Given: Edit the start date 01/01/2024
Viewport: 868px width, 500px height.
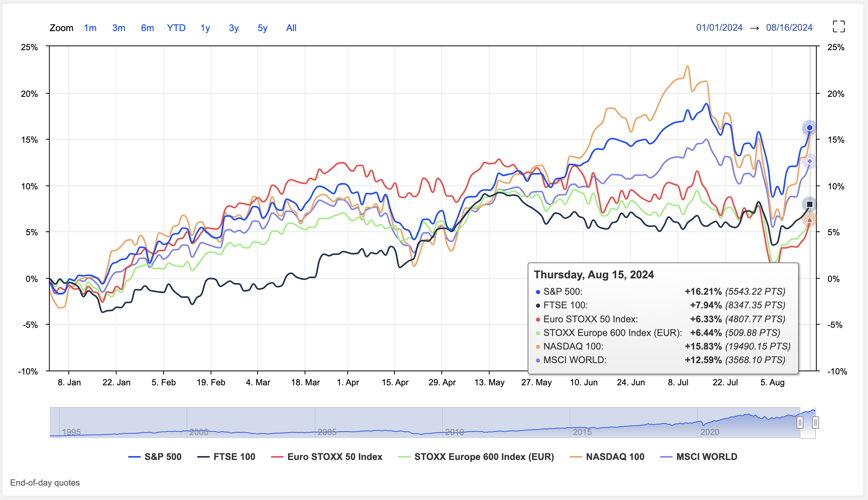Looking at the screenshot, I should [719, 28].
